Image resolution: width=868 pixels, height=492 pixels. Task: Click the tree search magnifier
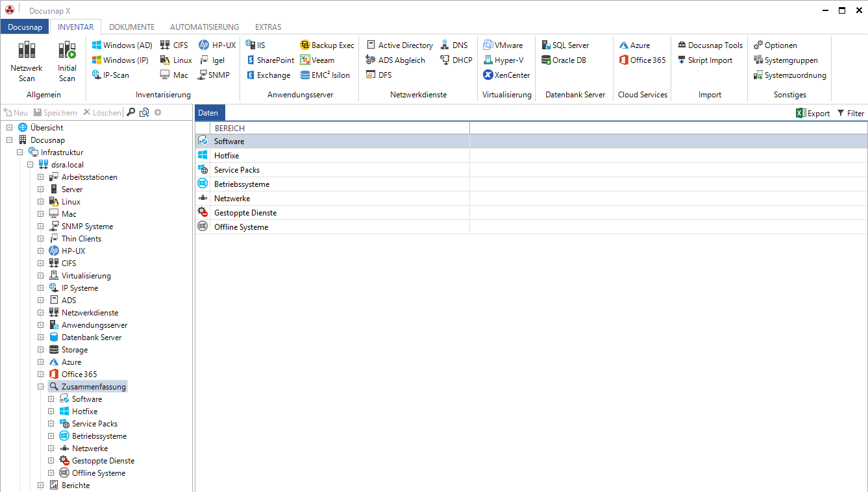click(x=130, y=113)
